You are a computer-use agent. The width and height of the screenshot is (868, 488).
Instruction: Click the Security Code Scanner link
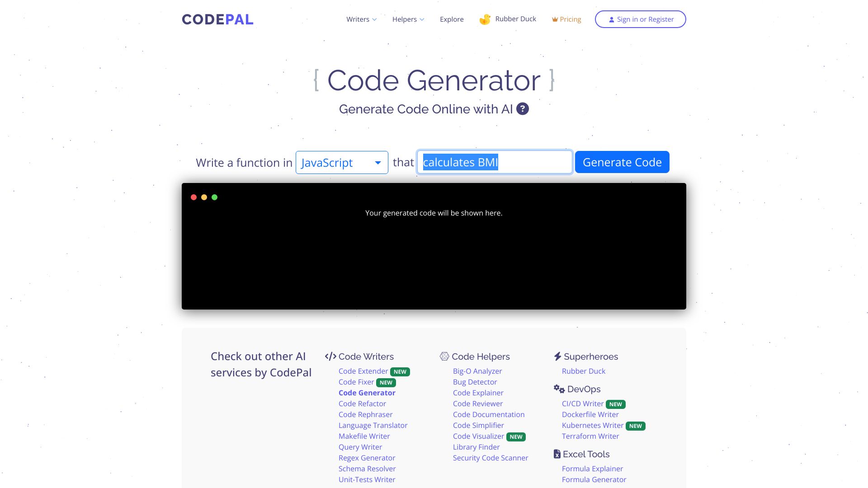tap(490, 458)
